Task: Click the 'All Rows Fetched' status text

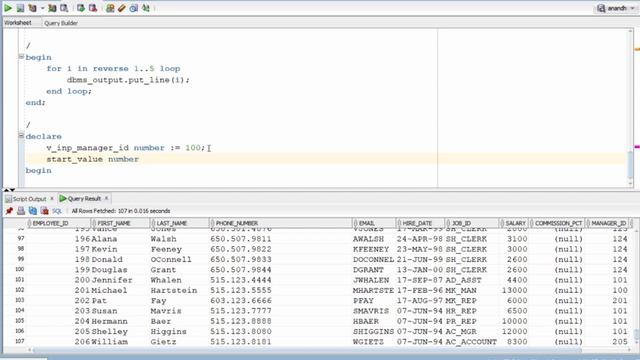Action: [x=121, y=211]
